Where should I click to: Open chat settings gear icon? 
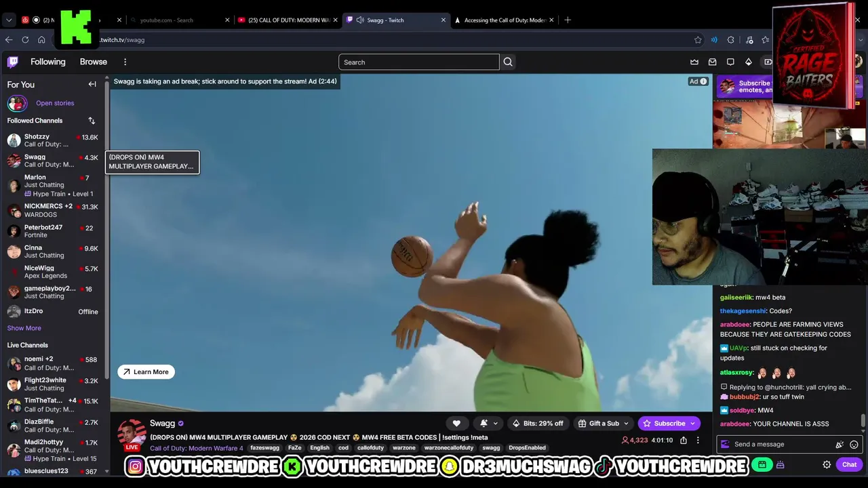point(827,465)
